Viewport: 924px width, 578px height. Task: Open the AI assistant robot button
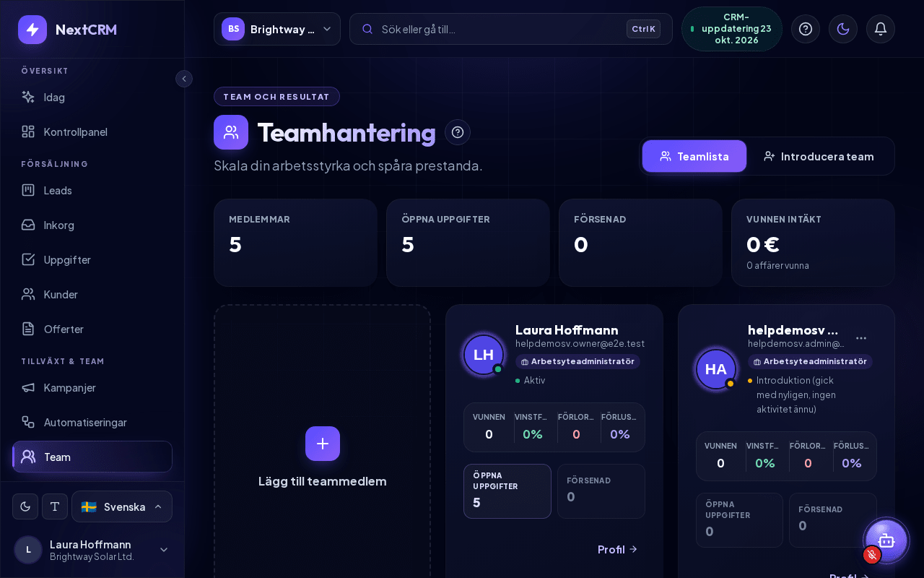(886, 540)
